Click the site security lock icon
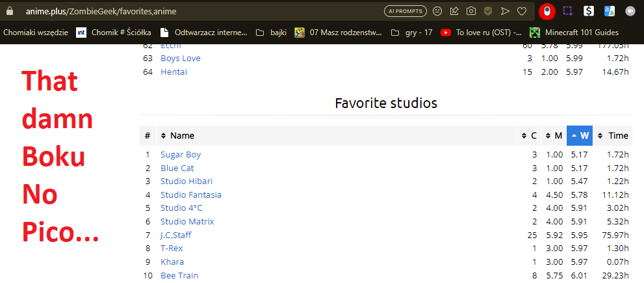Screen dimensions: 644x283 point(9,11)
